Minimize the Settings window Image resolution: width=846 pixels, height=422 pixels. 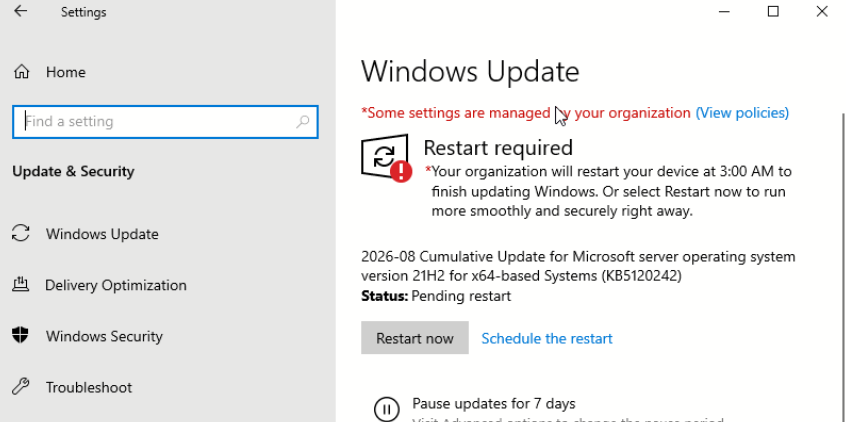click(x=724, y=11)
